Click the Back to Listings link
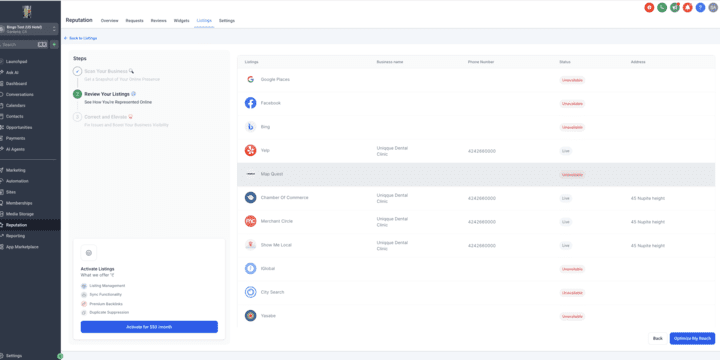Viewport: 720px width, 360px height. 80,38
